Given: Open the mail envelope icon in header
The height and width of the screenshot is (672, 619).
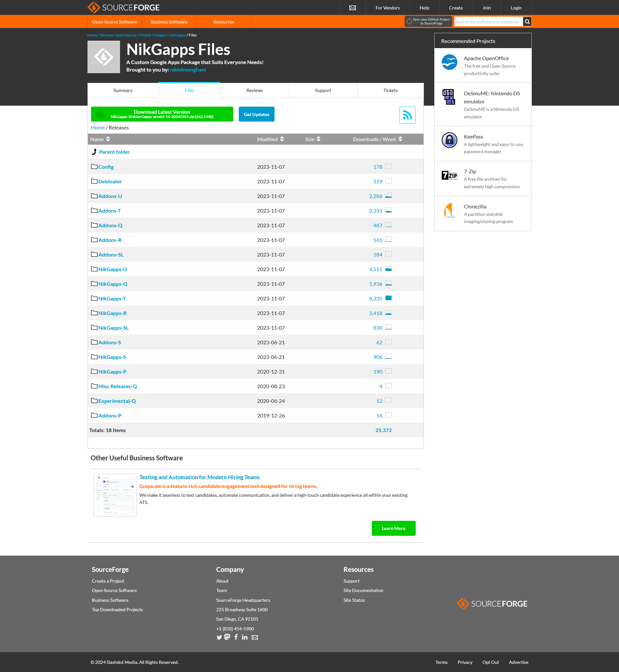Looking at the screenshot, I should 352,8.
